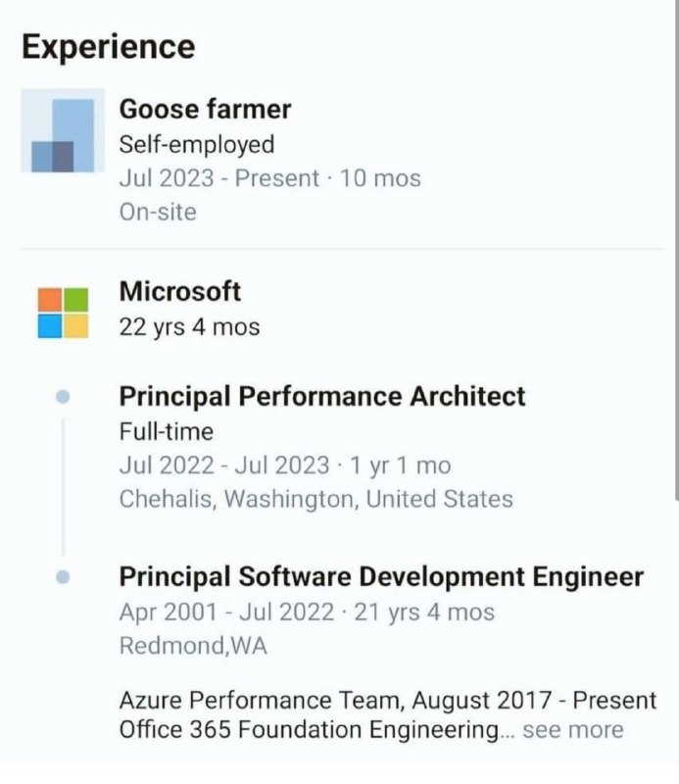This screenshot has width=679, height=784.
Task: Click the Principal Software Development Engineer timeline dot
Action: [63, 577]
